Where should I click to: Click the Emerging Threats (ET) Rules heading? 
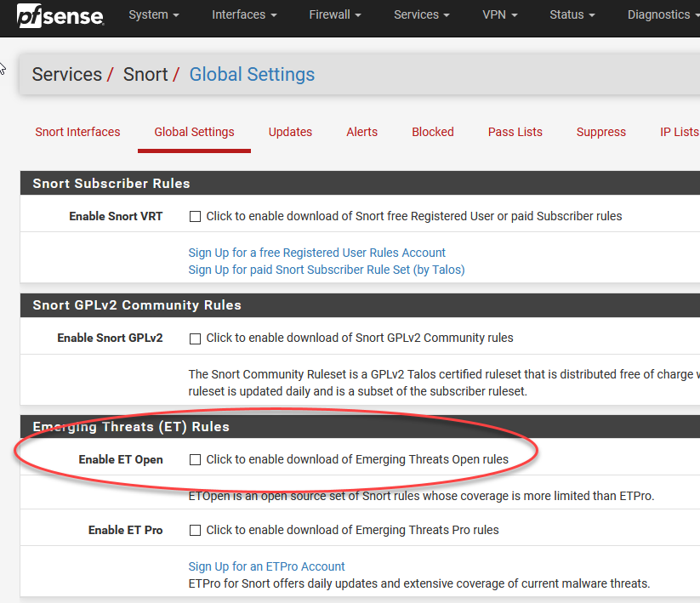(x=131, y=427)
